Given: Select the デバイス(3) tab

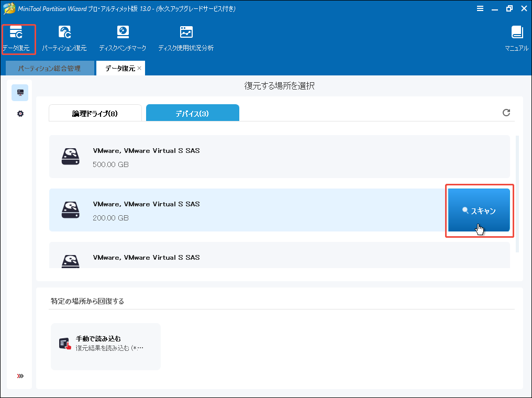Looking at the screenshot, I should tap(192, 113).
